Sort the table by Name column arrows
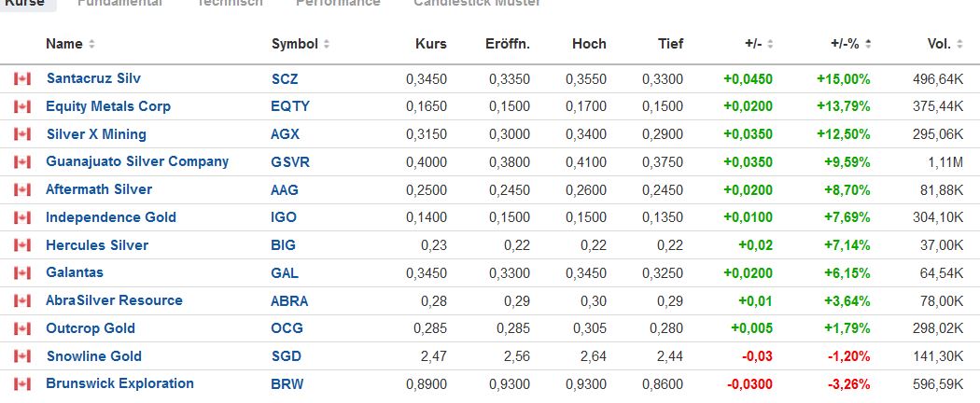This screenshot has height=403, width=980. click(x=91, y=44)
